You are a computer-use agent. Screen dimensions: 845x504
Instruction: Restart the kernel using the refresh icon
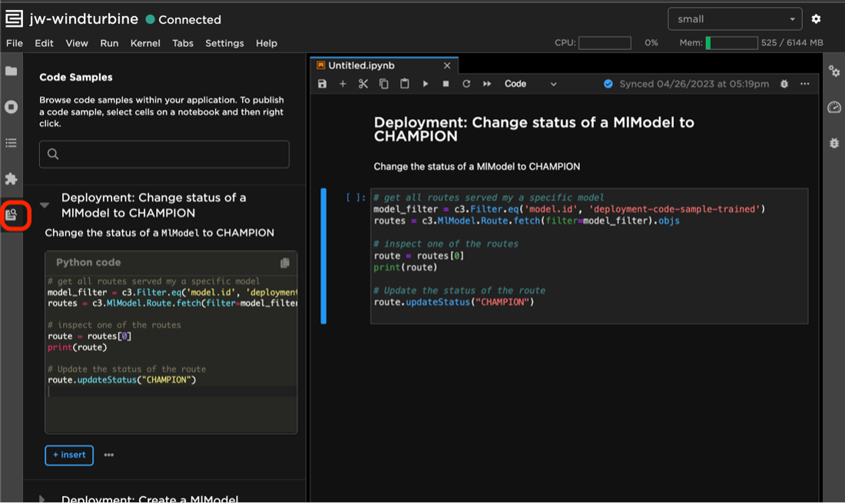coord(466,84)
